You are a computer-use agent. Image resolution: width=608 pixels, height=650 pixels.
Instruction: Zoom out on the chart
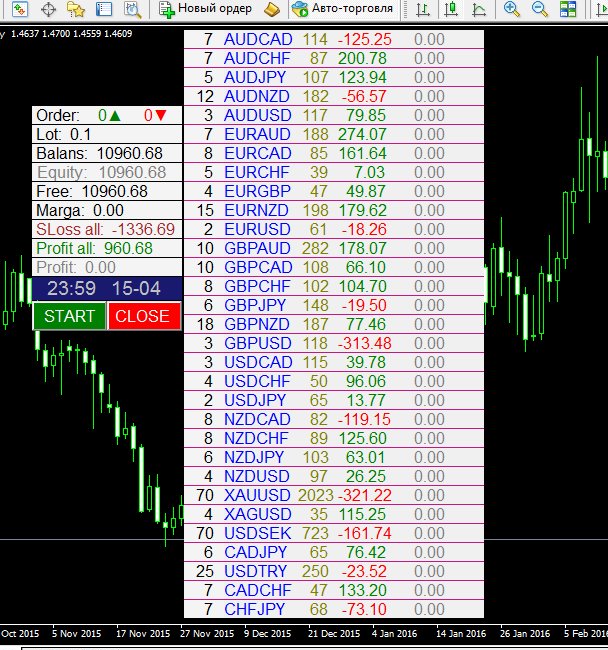[x=540, y=9]
